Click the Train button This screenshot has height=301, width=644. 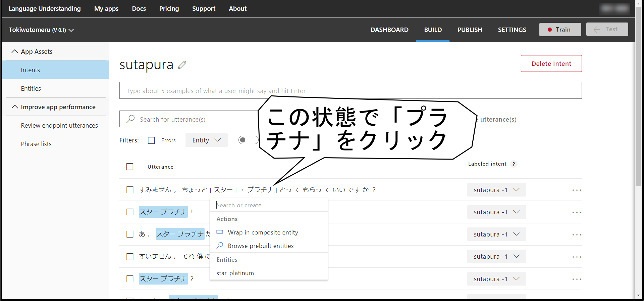coord(560,30)
